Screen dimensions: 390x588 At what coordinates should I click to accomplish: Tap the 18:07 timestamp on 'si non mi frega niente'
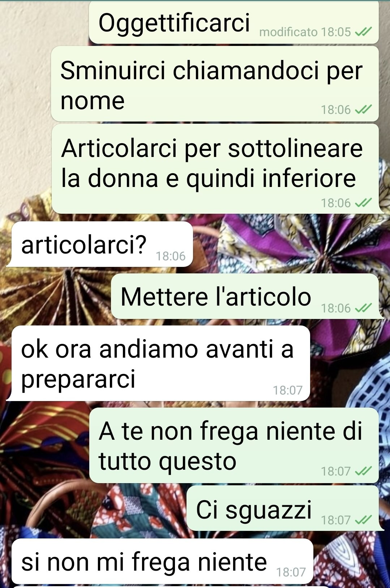pos(291,572)
